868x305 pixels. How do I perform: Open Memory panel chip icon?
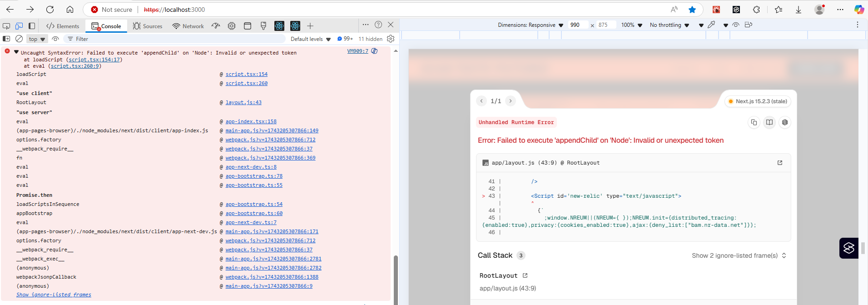pos(232,26)
